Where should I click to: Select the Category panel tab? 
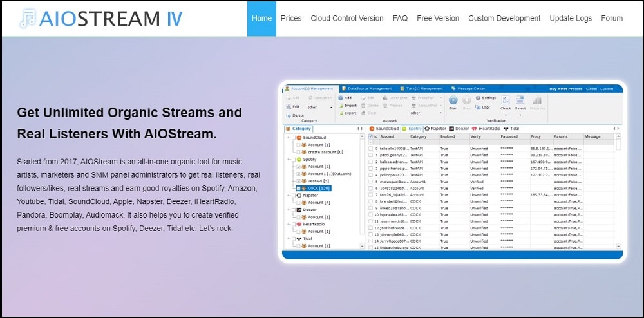click(298, 129)
